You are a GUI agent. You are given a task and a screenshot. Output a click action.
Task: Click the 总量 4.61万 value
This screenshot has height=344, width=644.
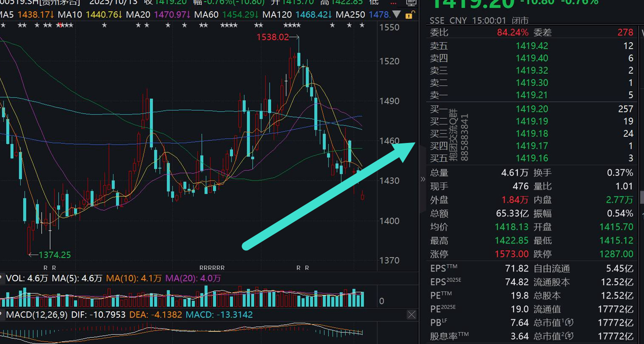(x=515, y=173)
